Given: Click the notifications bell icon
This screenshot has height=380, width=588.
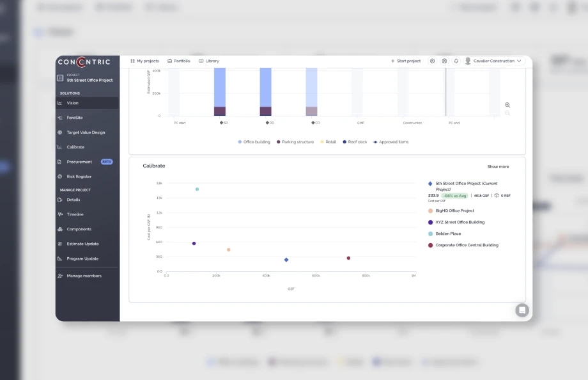Looking at the screenshot, I should pos(456,61).
